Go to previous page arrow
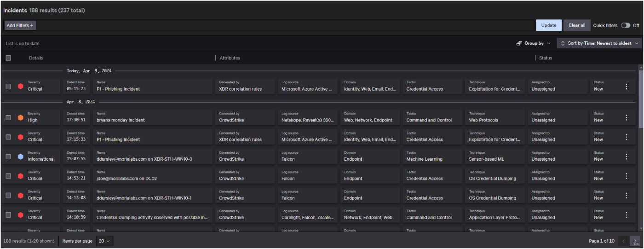 coord(623,241)
